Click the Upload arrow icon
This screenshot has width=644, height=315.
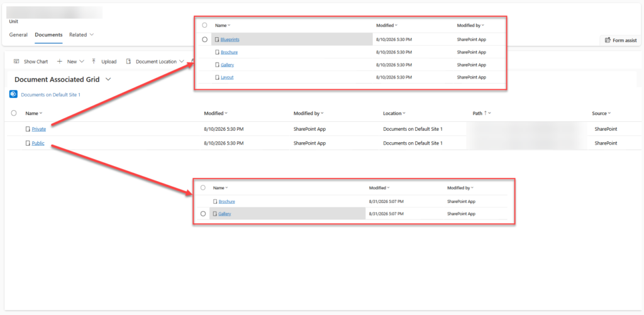pyautogui.click(x=94, y=61)
